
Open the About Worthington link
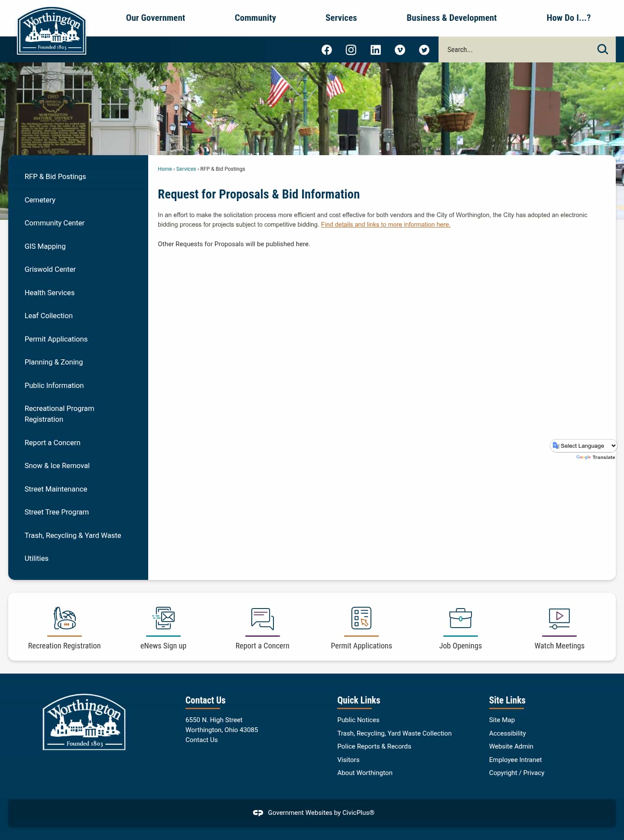tap(365, 773)
